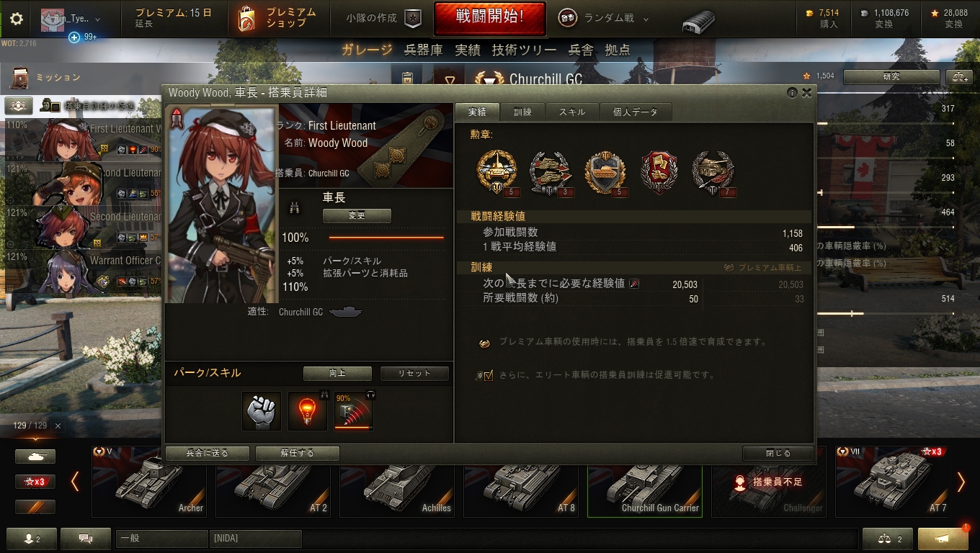980x553 pixels.
Task: Open the 技術ツリー menu
Action: 525,50
